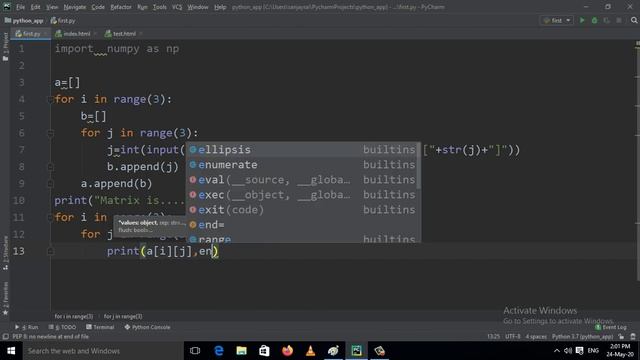Click Python 3.7 interpreter status entry

tap(582, 337)
